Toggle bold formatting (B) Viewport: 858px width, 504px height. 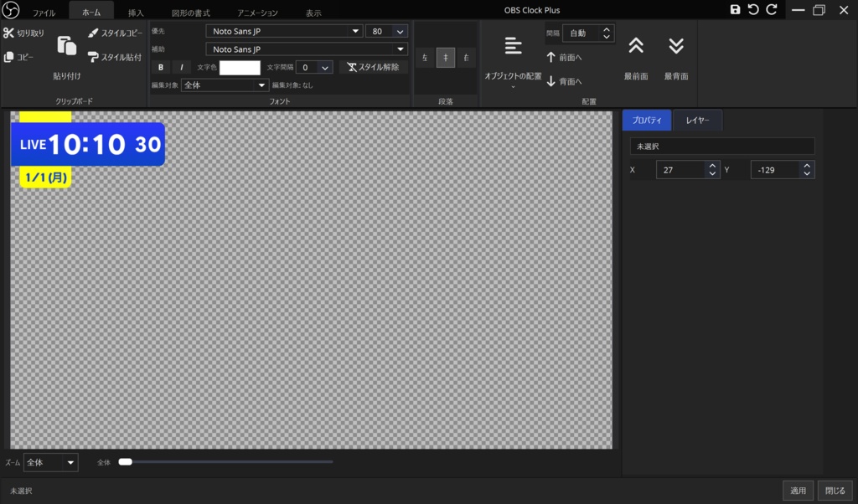(161, 67)
